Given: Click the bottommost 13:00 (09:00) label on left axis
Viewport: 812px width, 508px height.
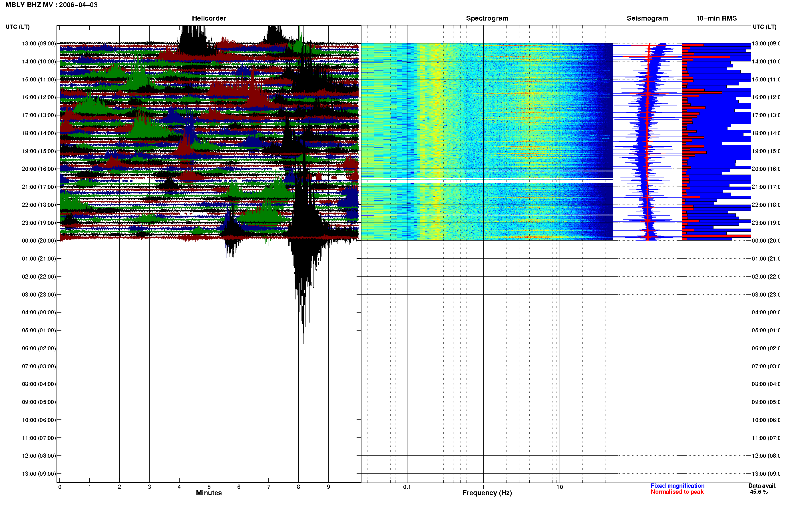Looking at the screenshot, I should coord(39,474).
